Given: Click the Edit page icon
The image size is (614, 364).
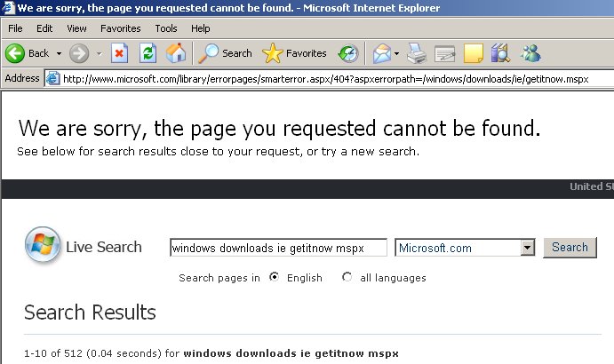Looking at the screenshot, I should (445, 53).
